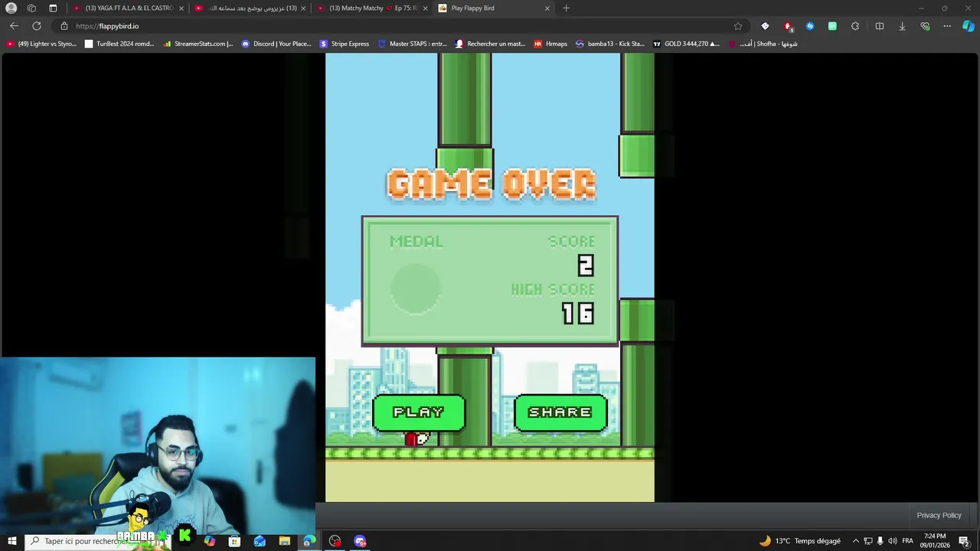Open the vertical tabs actions icon

[53, 8]
